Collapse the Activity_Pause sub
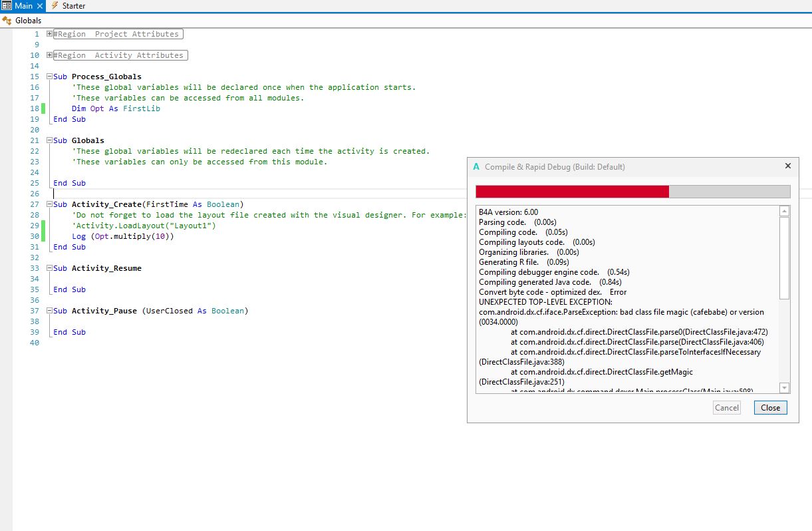The width and height of the screenshot is (812, 531). click(50, 311)
